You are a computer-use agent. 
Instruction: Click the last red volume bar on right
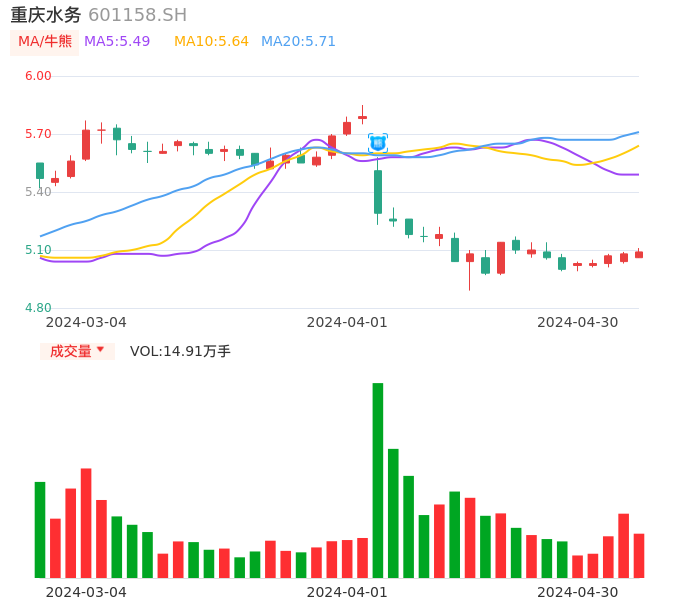tap(639, 555)
